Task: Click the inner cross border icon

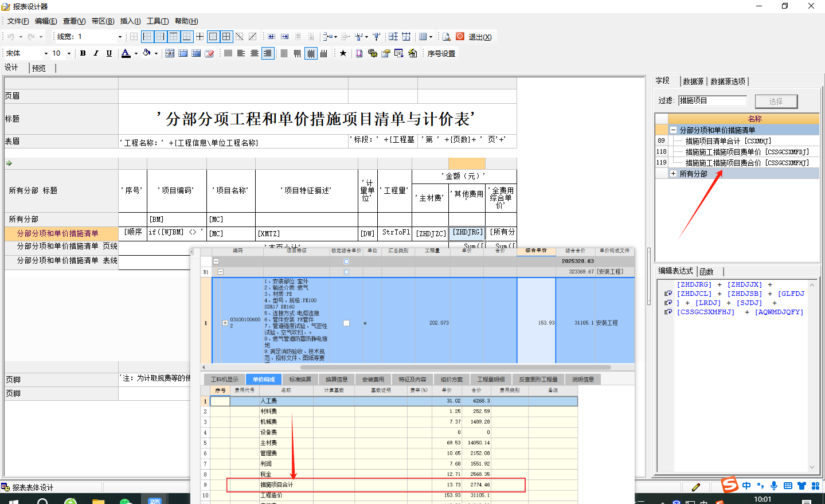Action: (200, 37)
